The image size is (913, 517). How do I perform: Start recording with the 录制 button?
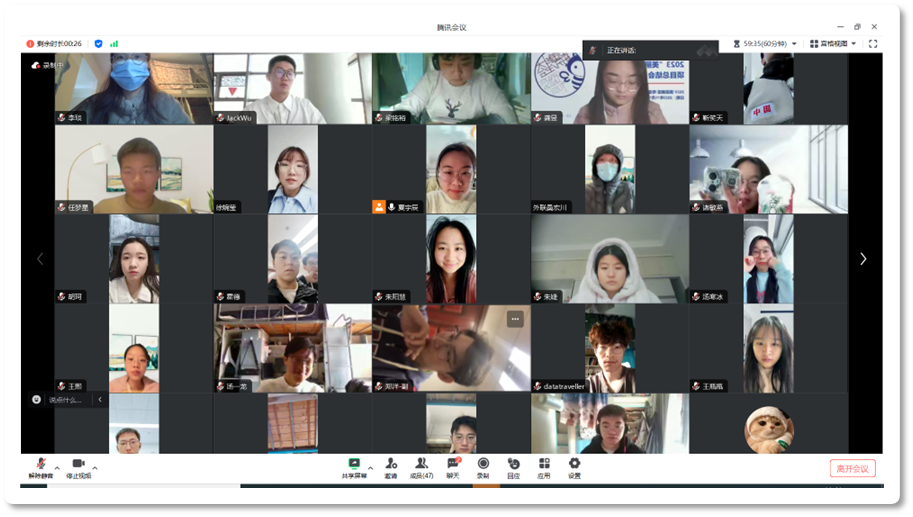click(483, 467)
